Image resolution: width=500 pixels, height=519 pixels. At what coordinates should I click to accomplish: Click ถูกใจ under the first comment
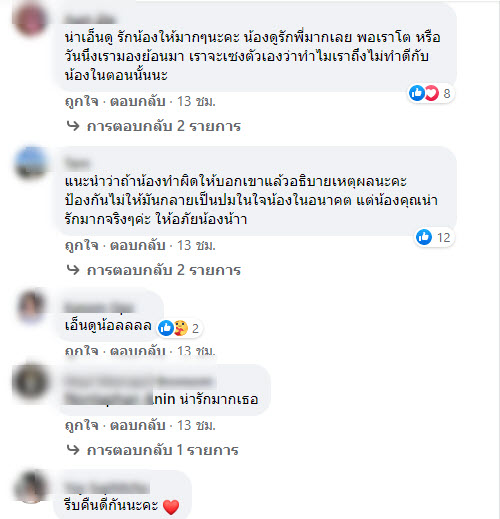(82, 101)
